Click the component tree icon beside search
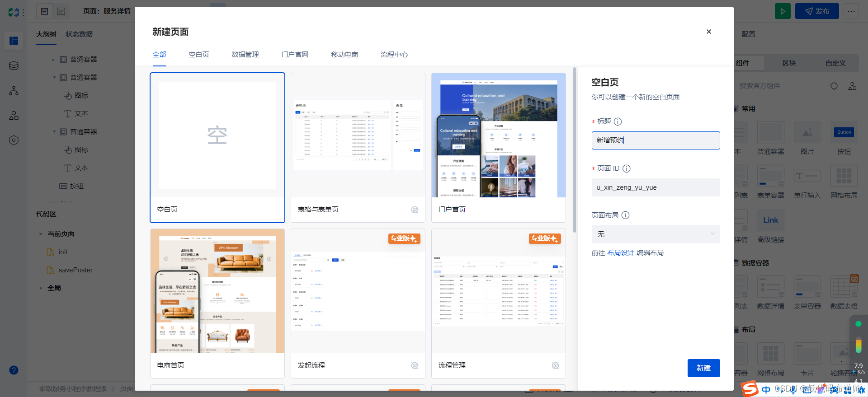Viewport: 868px width, 397px height. click(852, 86)
